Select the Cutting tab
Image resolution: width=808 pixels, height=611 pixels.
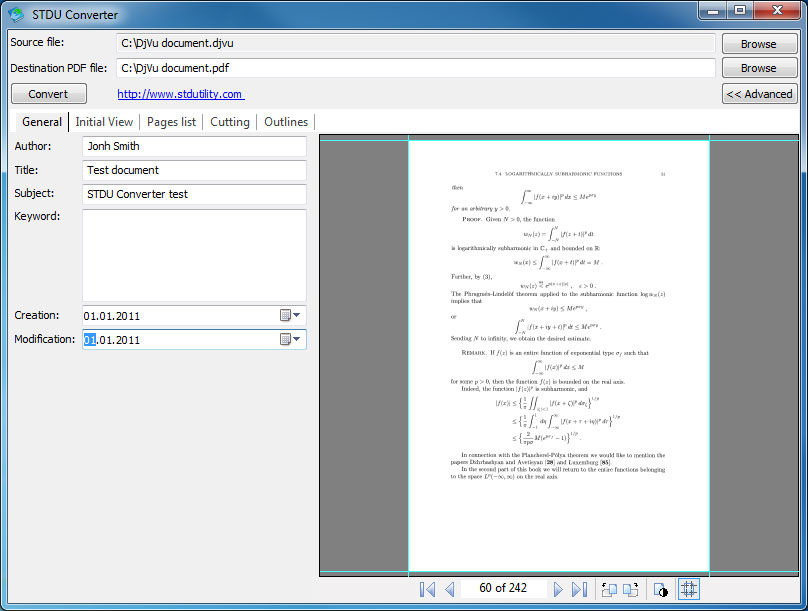point(230,122)
